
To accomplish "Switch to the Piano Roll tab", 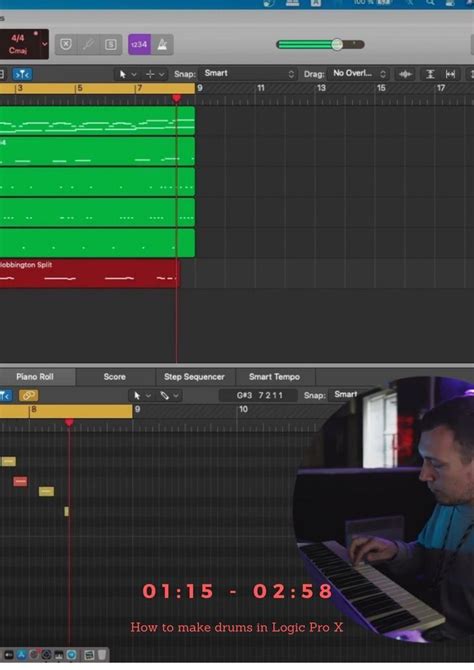I will 35,377.
